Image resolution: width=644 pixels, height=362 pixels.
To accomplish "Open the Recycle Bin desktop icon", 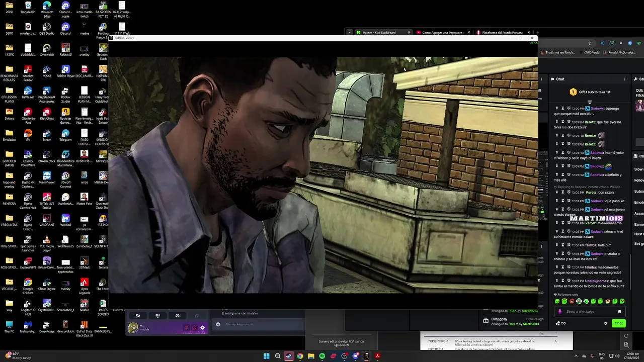I will [x=28, y=8].
